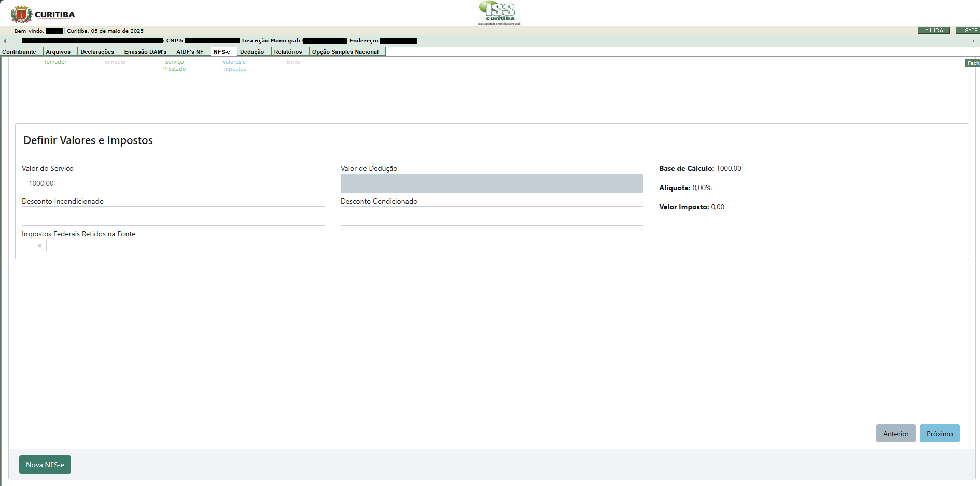Click the Desconto Condicionado input field
Viewport: 980px width, 486px height.
pos(492,216)
